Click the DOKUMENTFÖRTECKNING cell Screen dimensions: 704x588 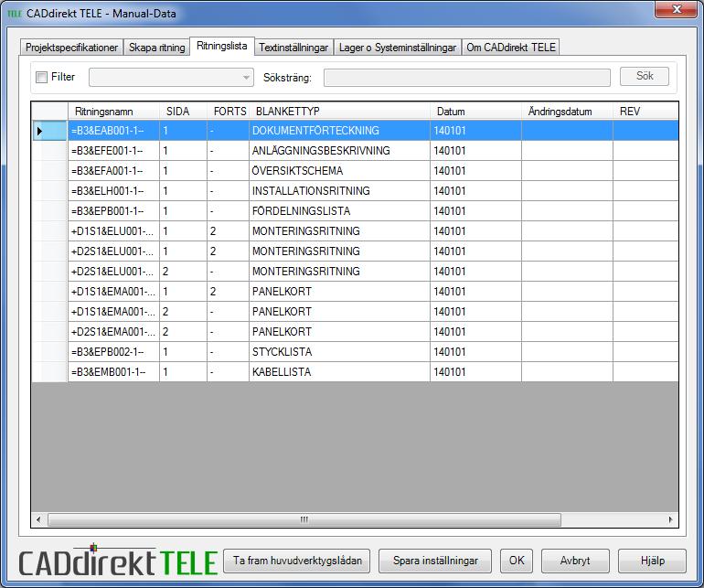click(x=339, y=131)
